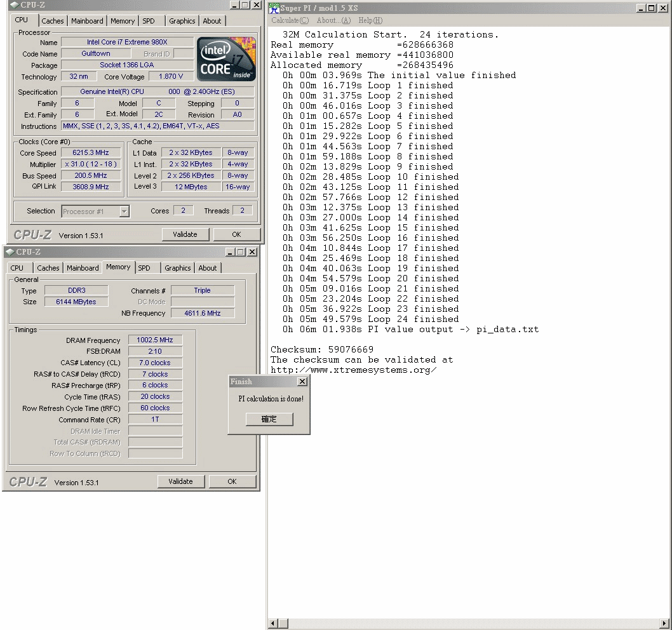The width and height of the screenshot is (672, 630).
Task: Click the memory Type value DDR3
Action: tap(76, 290)
